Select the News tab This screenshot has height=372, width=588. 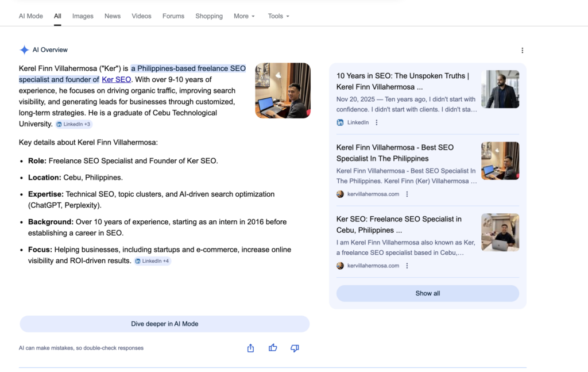113,16
